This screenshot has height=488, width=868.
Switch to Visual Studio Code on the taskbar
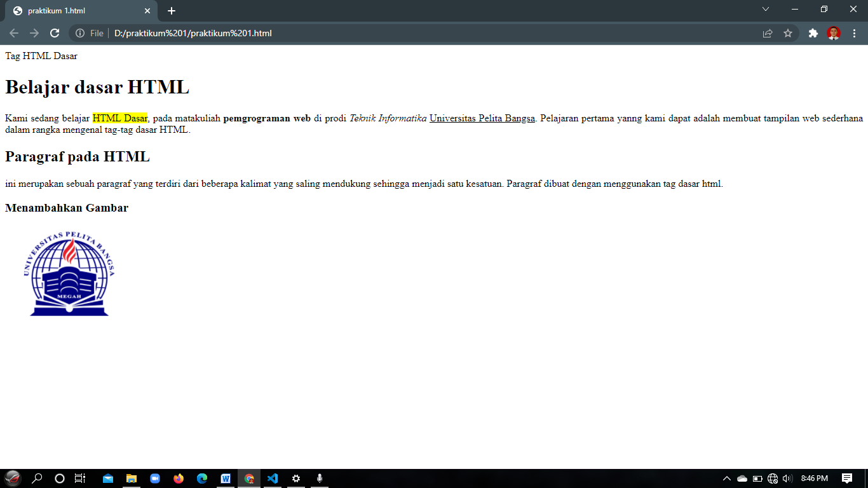tap(273, 478)
